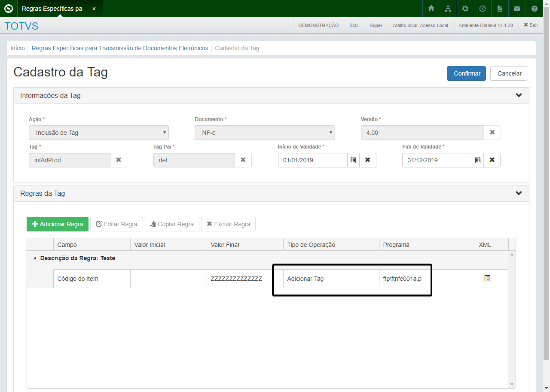Click the Campo column header
The width and height of the screenshot is (550, 392).
point(92,245)
